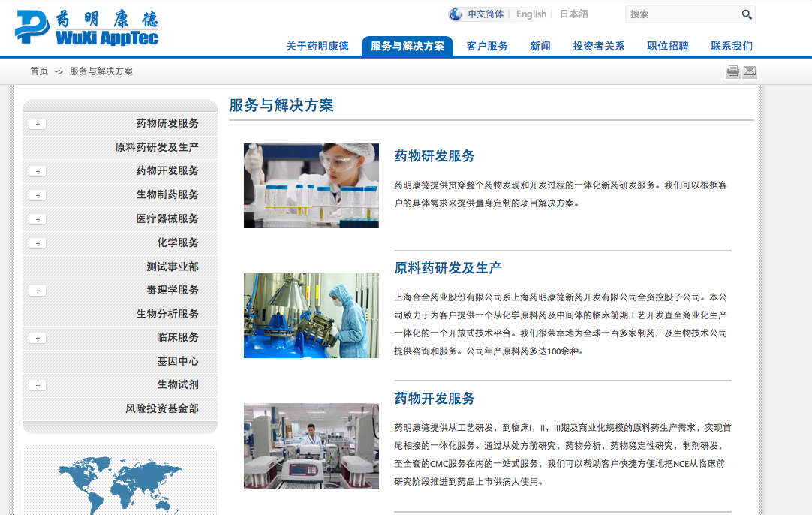
Task: Click the 服务与解决方案 breadcrumb link
Action: pyautogui.click(x=101, y=71)
